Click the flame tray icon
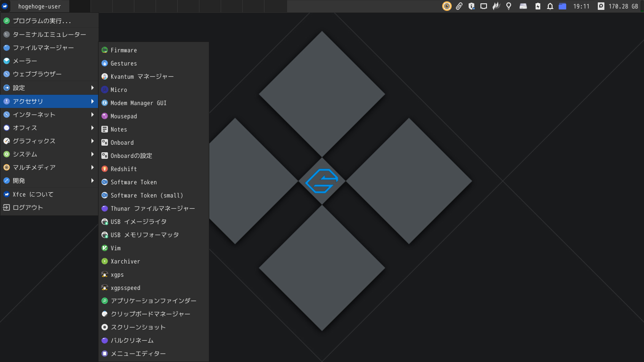 point(496,6)
